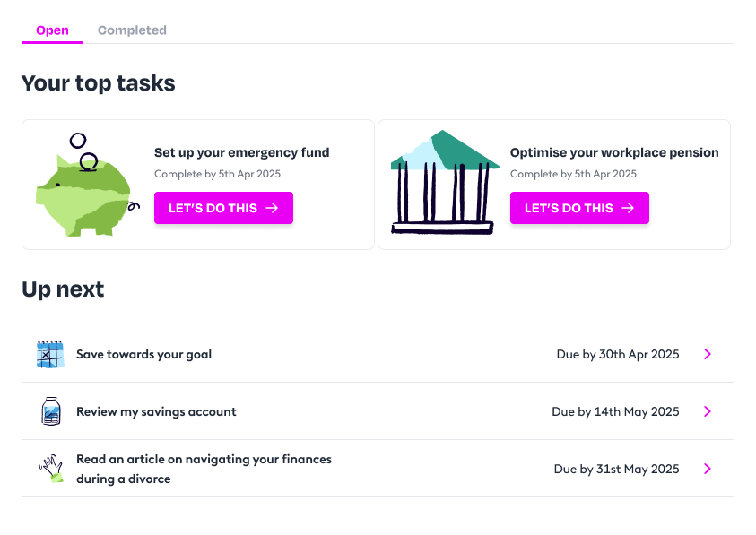The width and height of the screenshot is (756, 535).
Task: Select Set up your emergency fund title
Action: (241, 152)
